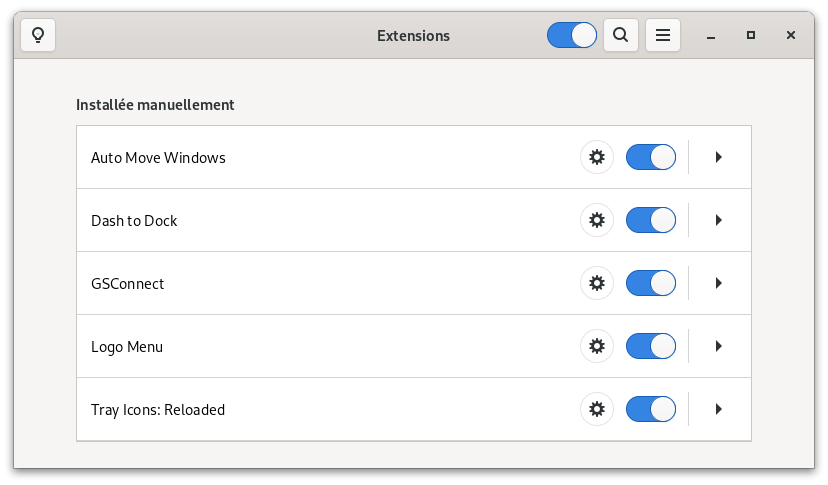Expand GSConnect row details arrow
This screenshot has width=828, height=485.
(718, 283)
